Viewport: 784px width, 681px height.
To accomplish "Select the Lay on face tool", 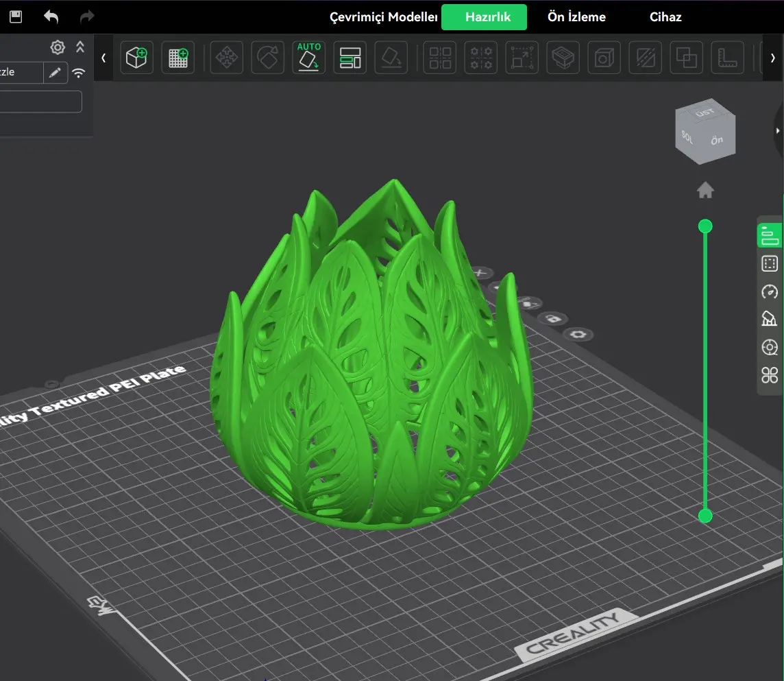I will pyautogui.click(x=391, y=58).
